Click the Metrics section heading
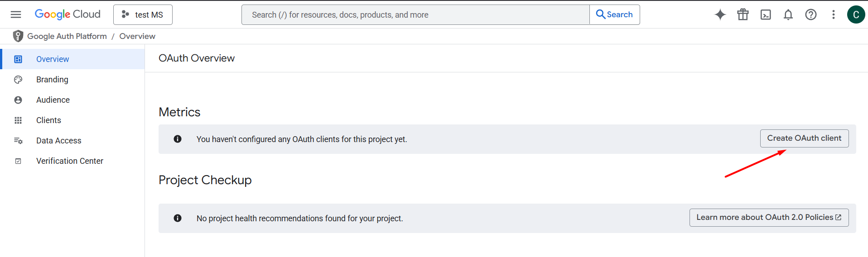The image size is (868, 257). point(179,112)
